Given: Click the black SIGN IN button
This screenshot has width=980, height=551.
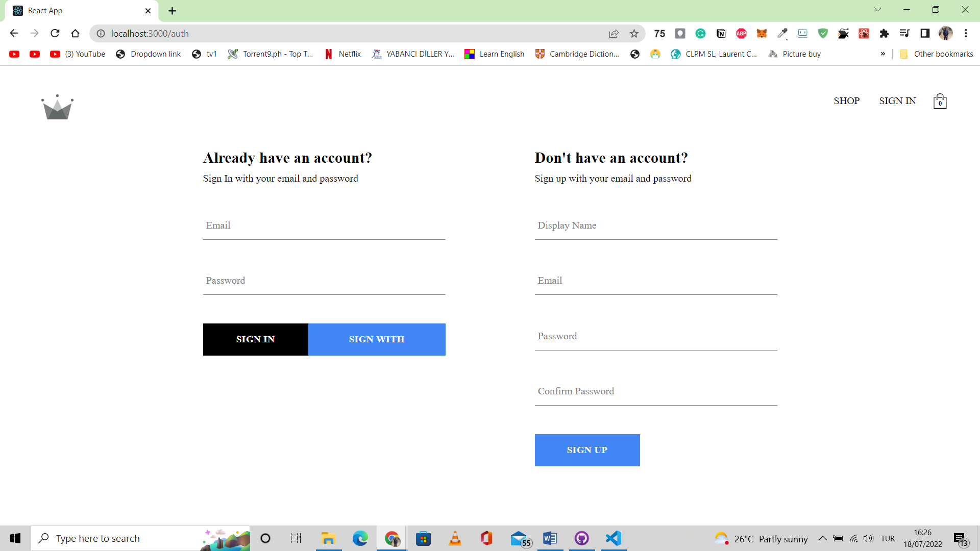Looking at the screenshot, I should tap(256, 339).
